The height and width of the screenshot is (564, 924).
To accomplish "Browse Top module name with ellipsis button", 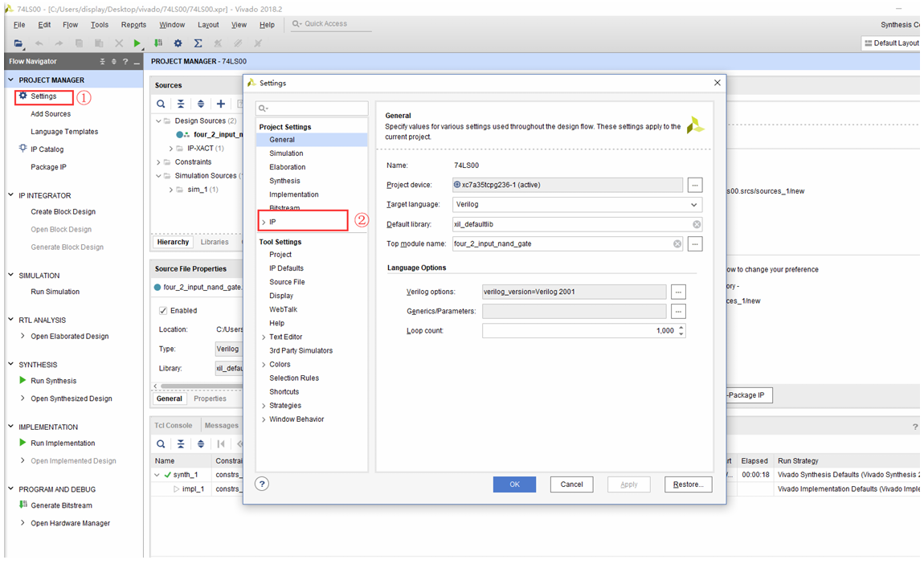I will click(x=695, y=244).
